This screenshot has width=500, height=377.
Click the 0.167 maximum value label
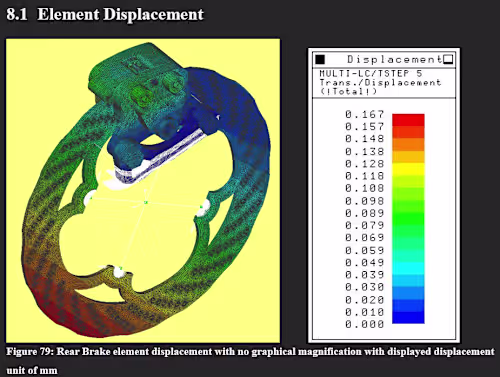[365, 114]
